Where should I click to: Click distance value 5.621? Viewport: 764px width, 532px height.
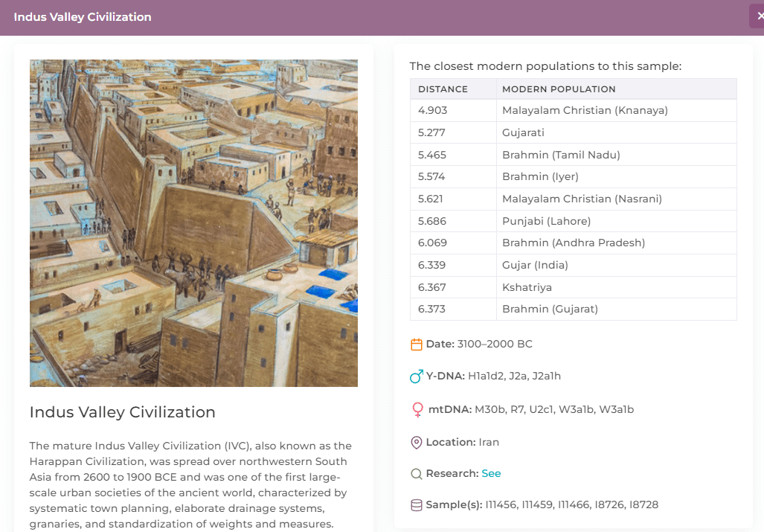pos(431,199)
